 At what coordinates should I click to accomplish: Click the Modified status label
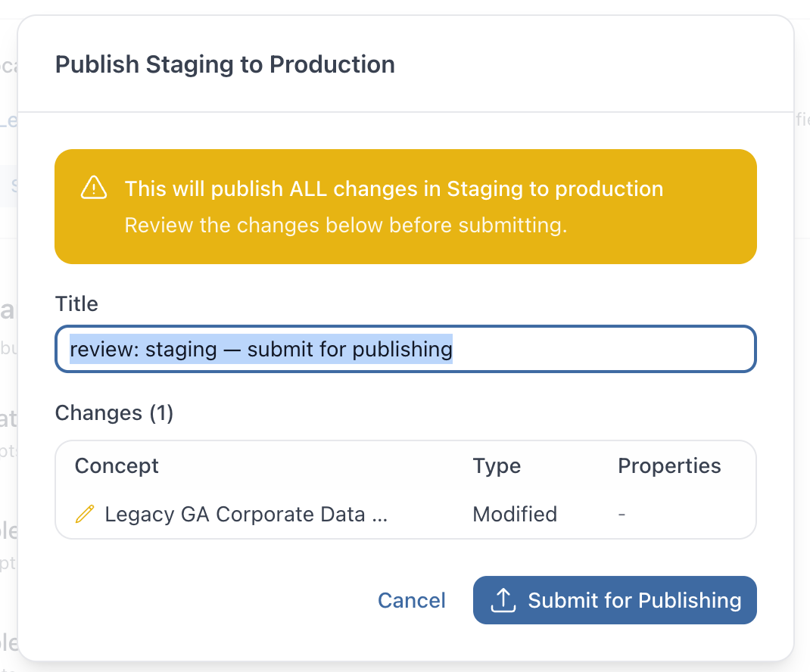click(514, 514)
